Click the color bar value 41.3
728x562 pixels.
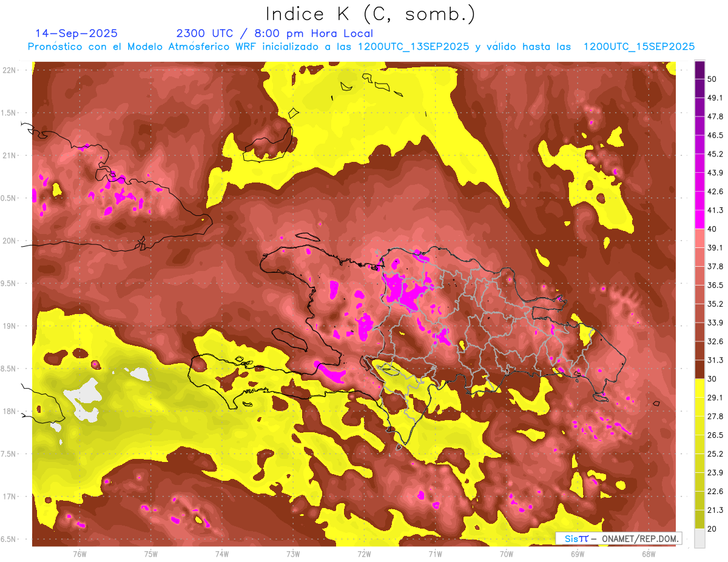(715, 210)
